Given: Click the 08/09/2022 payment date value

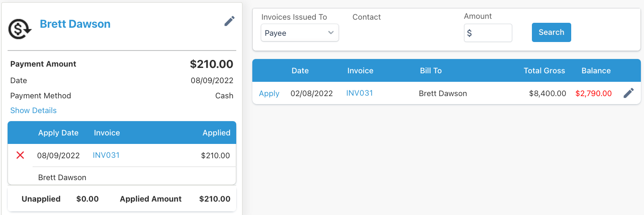Looking at the screenshot, I should (212, 80).
